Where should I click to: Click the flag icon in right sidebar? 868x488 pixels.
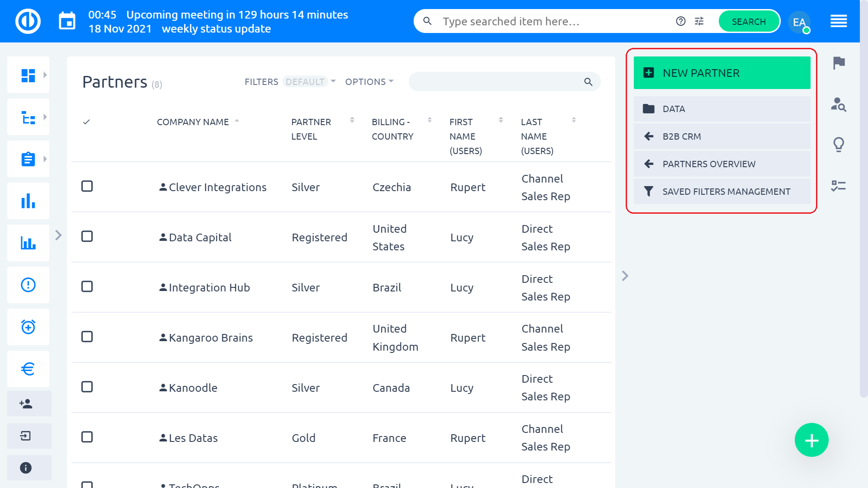(839, 63)
